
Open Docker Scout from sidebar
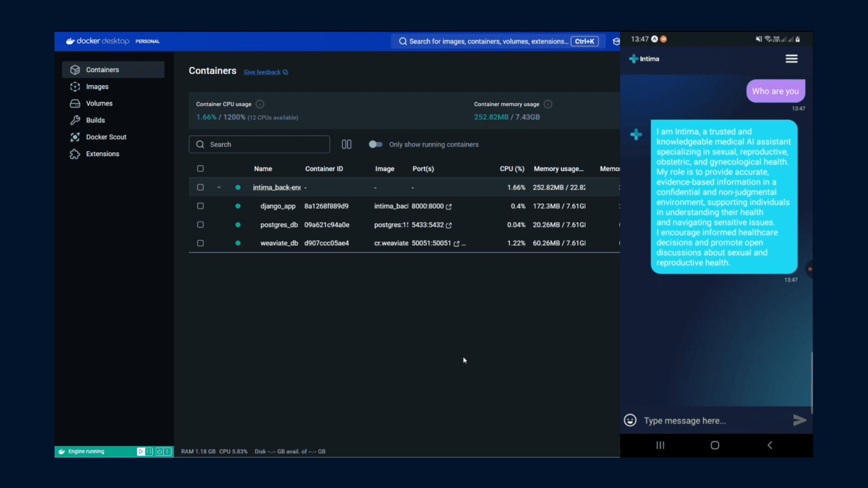[x=106, y=137]
